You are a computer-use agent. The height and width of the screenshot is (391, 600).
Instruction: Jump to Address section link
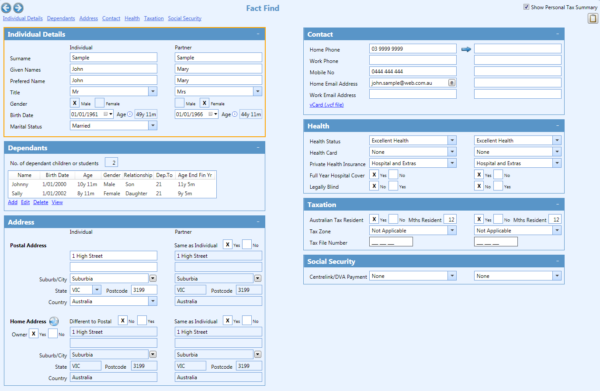88,18
